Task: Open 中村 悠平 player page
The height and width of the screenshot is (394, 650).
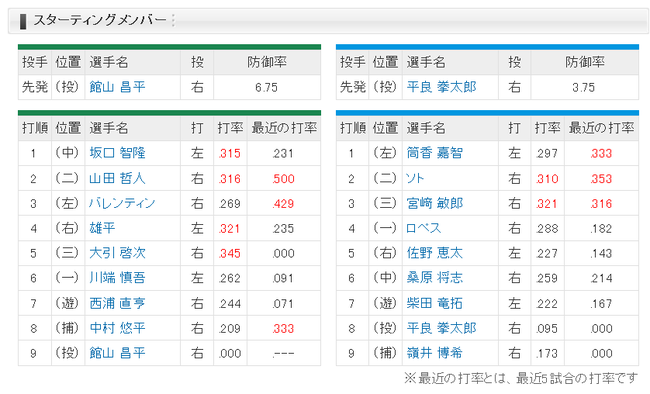Action: (x=117, y=328)
